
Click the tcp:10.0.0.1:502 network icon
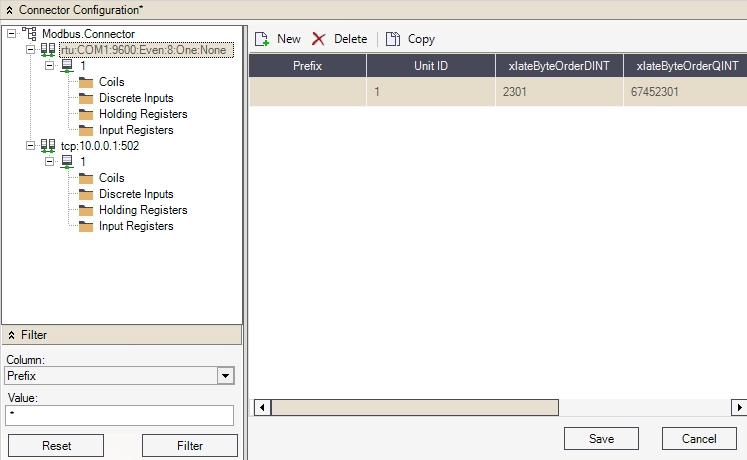coord(48,146)
